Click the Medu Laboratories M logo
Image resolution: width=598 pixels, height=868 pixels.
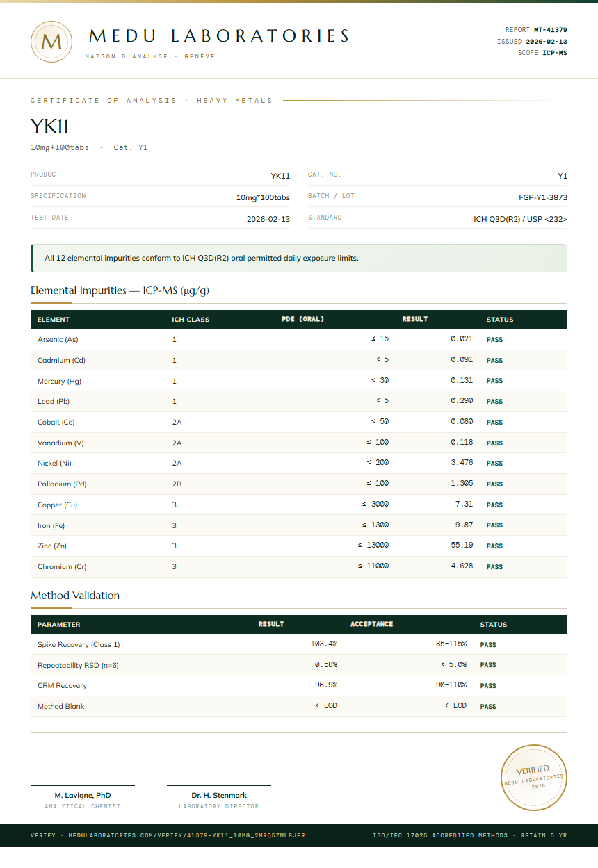(x=51, y=42)
